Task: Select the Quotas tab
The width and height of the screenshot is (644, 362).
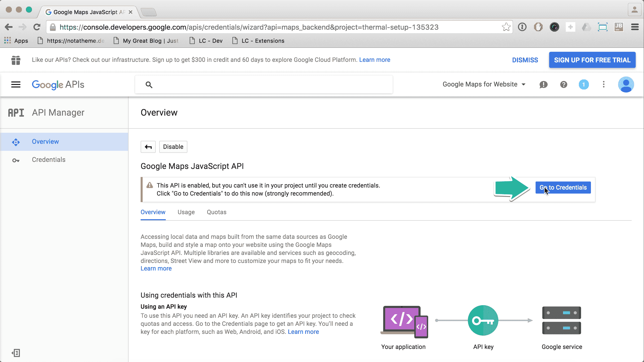Action: pos(216,212)
